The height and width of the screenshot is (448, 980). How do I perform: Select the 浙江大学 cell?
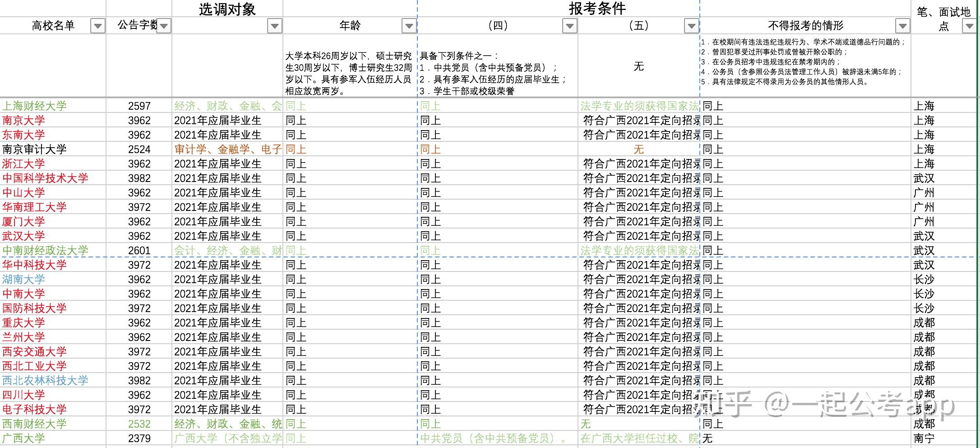[53, 164]
